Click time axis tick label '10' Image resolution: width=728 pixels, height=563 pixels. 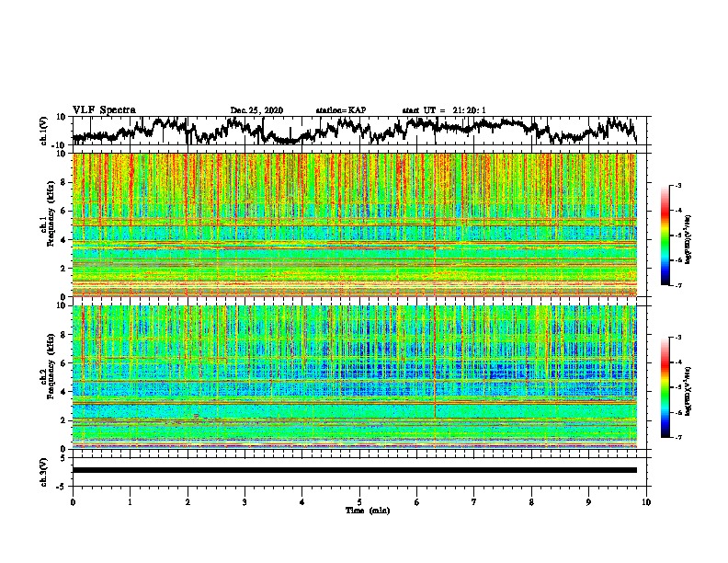pos(646,502)
